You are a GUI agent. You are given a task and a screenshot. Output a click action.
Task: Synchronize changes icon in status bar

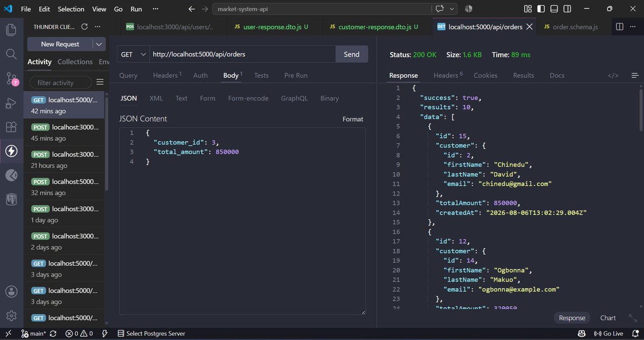click(x=53, y=334)
